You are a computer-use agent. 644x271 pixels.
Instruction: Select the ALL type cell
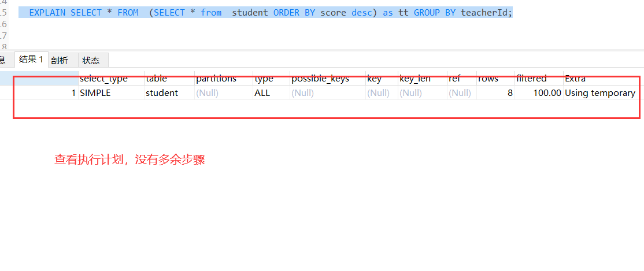click(271, 93)
